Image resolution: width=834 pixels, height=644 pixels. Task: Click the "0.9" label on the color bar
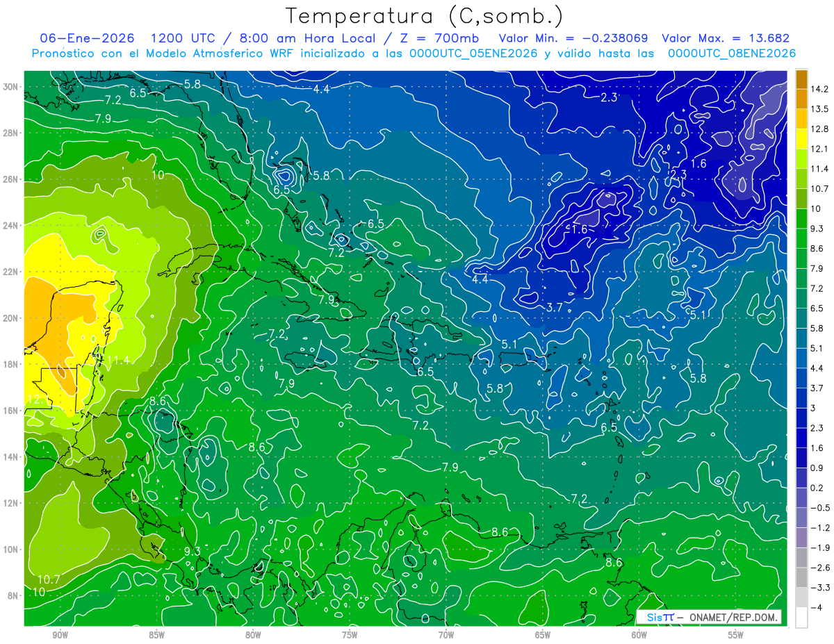[817, 468]
